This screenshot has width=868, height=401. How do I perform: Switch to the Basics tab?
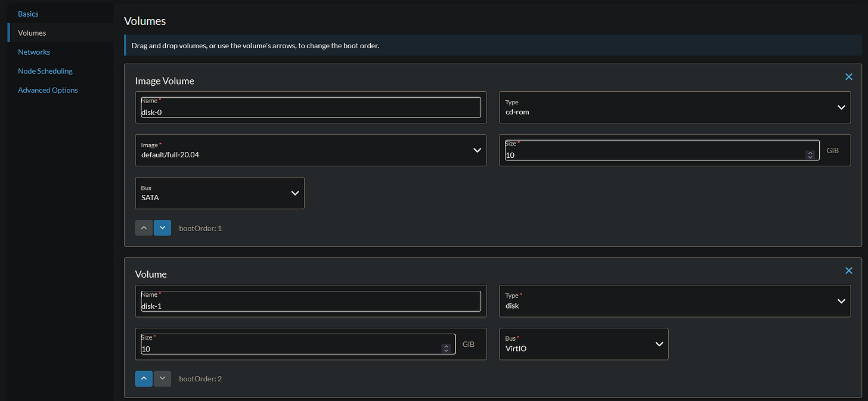click(27, 13)
